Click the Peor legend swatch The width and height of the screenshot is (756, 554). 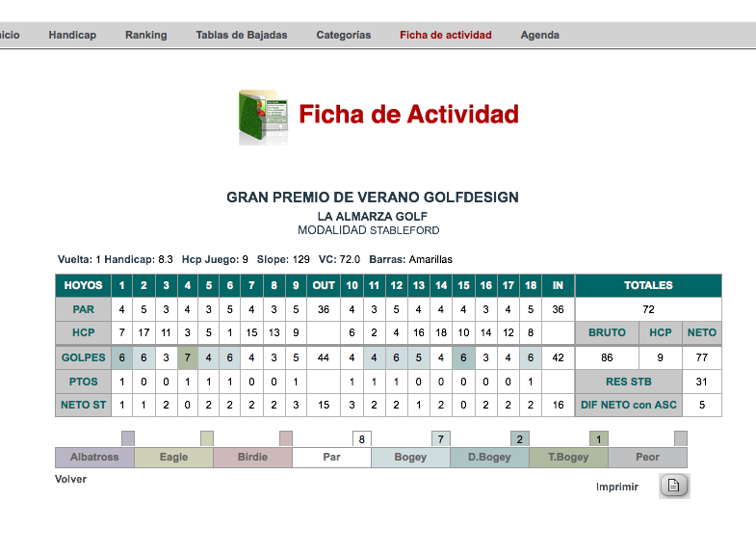pos(647,457)
